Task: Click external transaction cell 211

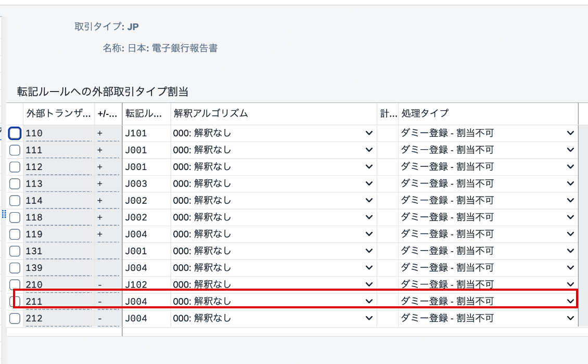Action: coord(58,302)
